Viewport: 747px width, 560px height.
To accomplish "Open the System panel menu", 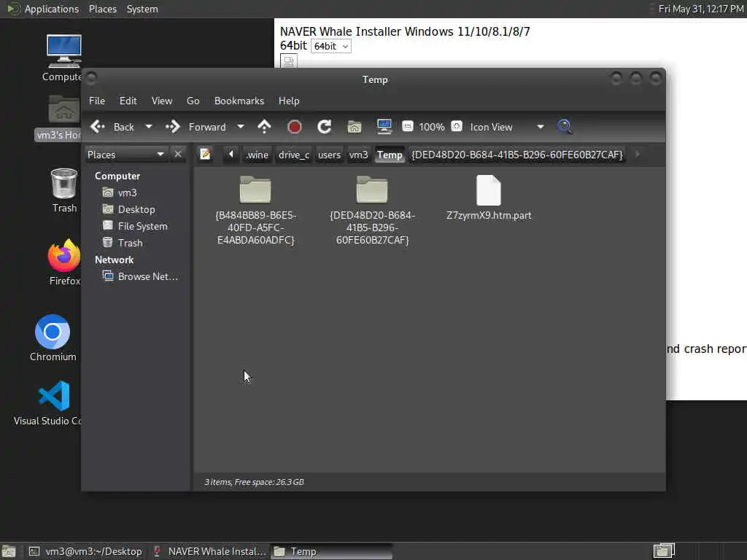I will point(142,9).
